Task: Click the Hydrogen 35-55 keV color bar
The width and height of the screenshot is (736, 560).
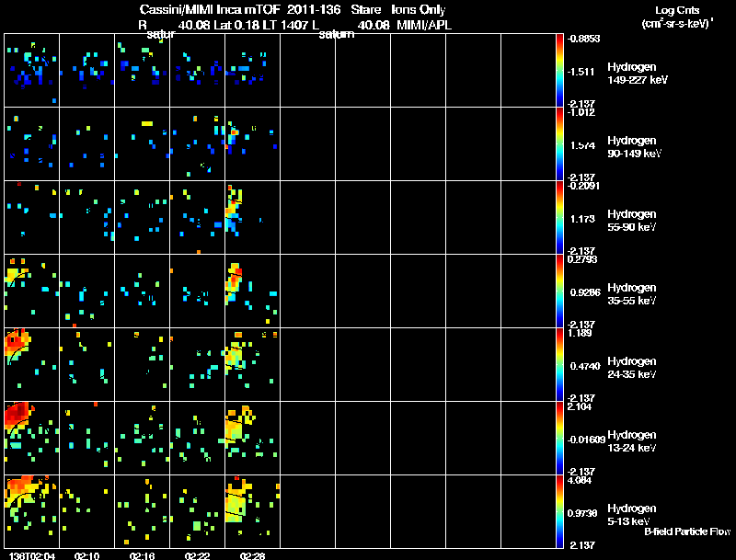Action: [559, 291]
